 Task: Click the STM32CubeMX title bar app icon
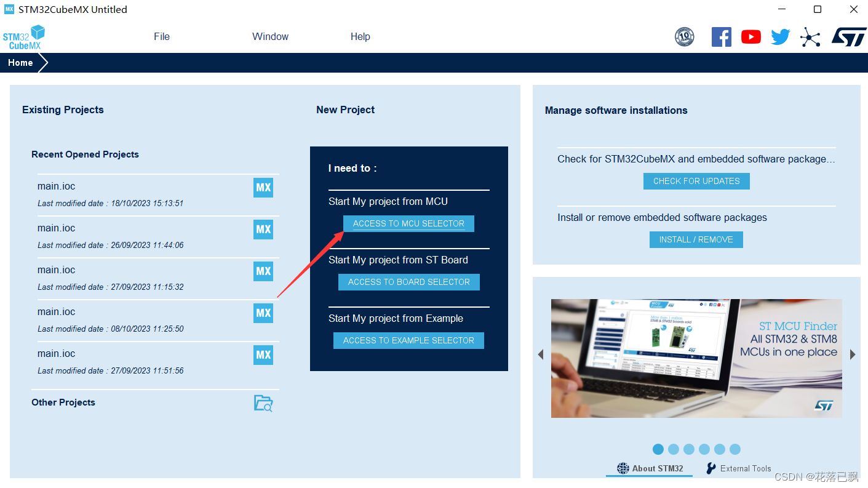9,9
